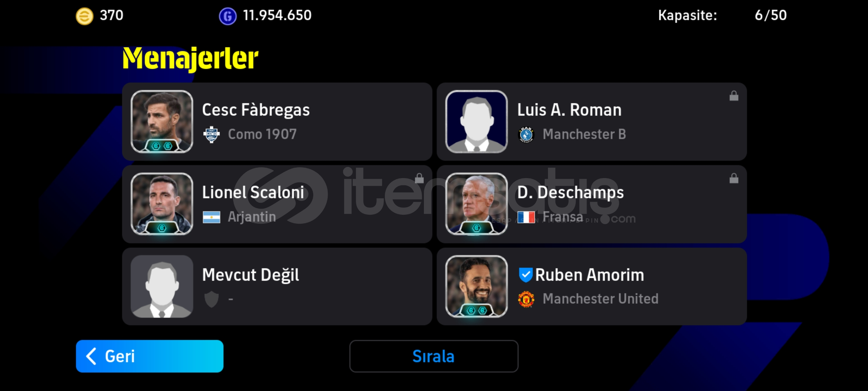Tap the Argentina flag icon
The height and width of the screenshot is (391, 868).
pos(212,217)
